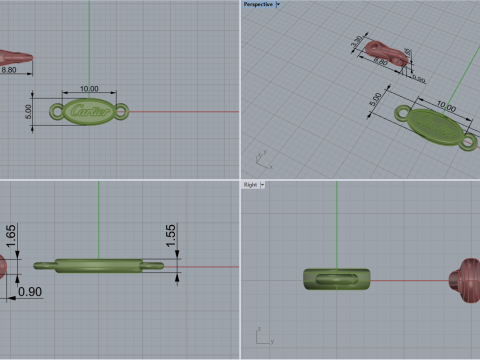Select the red clasp in Top view

(x=16, y=58)
